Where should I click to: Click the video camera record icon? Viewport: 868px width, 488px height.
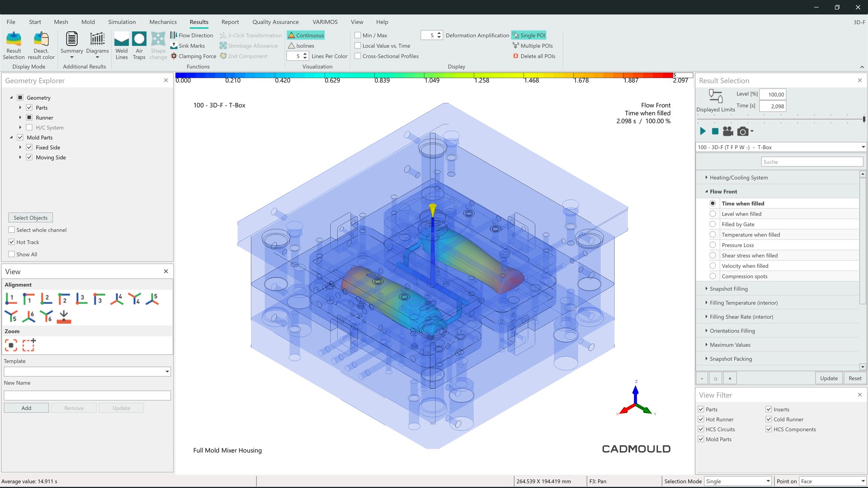coord(728,131)
